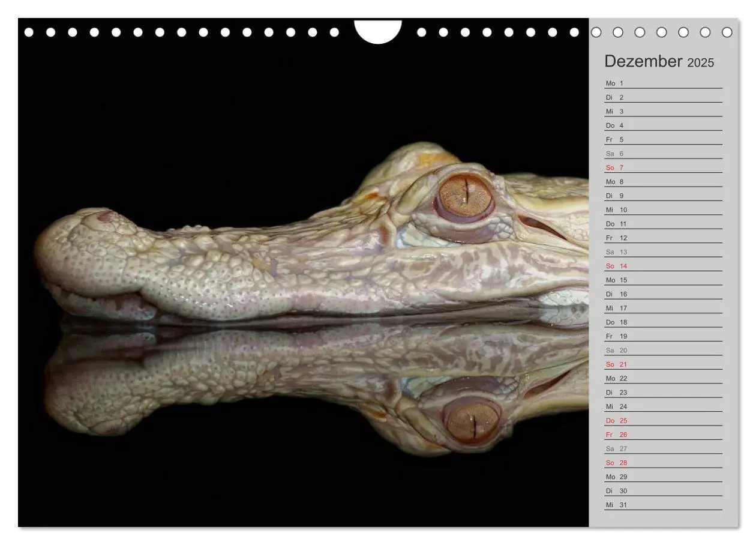Click the Mi 31 last date row
The height and width of the screenshot is (545, 756).
pos(664,505)
